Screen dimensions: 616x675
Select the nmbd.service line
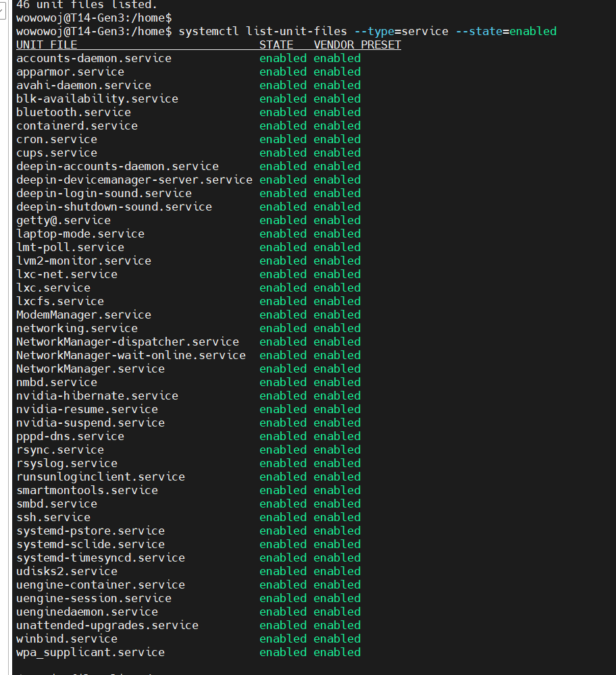[57, 382]
